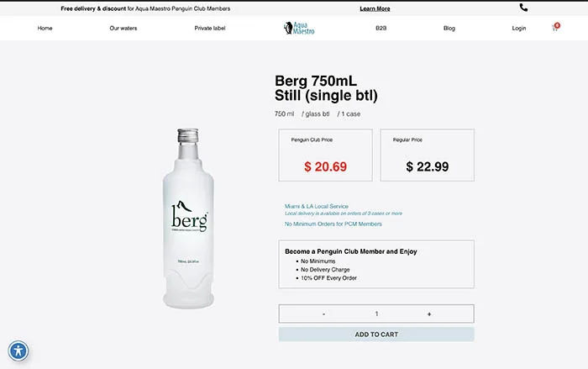
Task: Open the Private label page
Action: pos(210,28)
